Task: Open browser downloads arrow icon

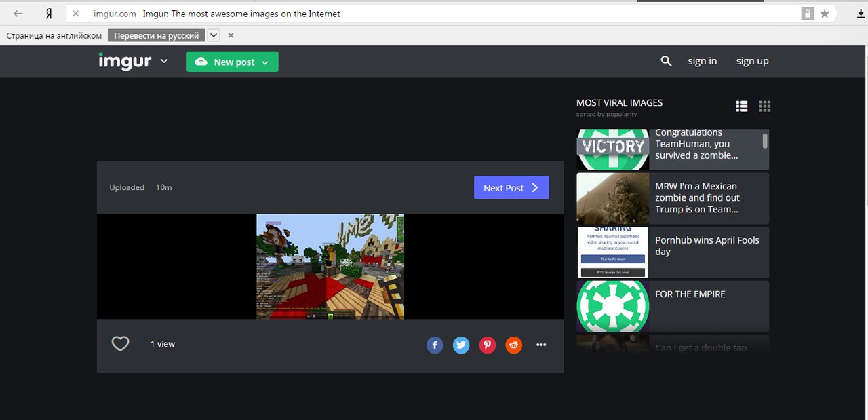Action: point(861,14)
